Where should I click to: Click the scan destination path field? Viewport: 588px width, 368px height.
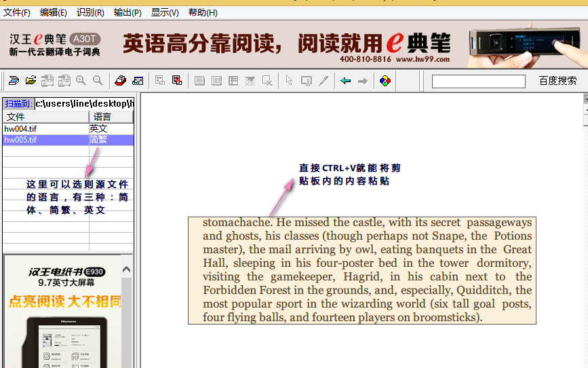pyautogui.click(x=84, y=104)
